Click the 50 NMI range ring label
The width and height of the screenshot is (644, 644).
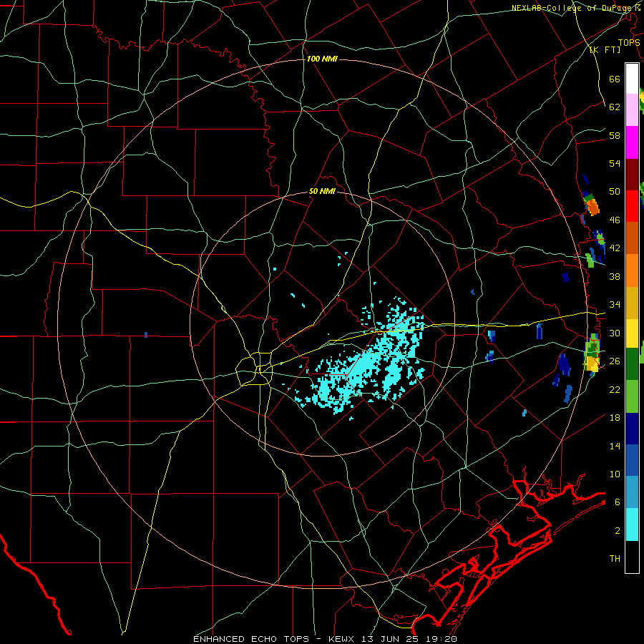click(x=322, y=191)
